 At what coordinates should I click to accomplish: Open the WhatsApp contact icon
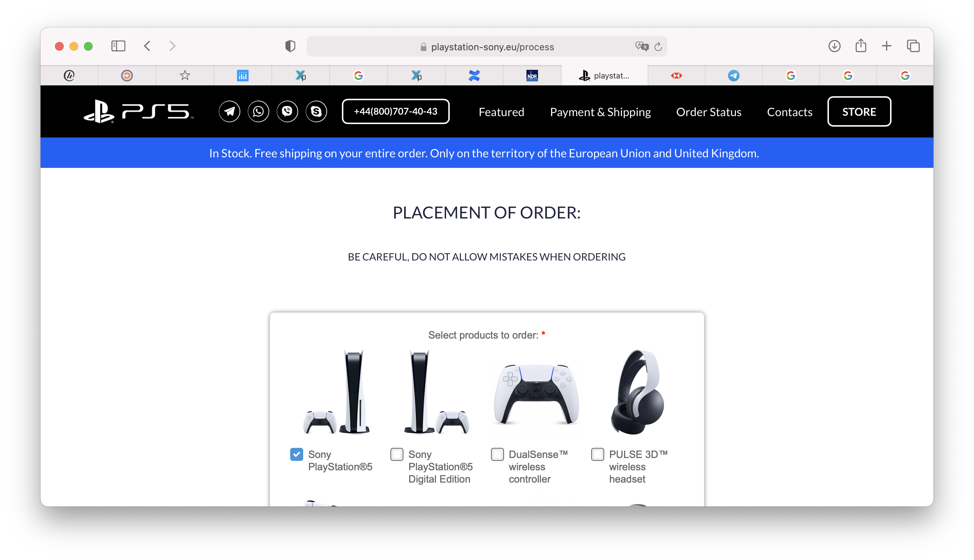pyautogui.click(x=258, y=111)
